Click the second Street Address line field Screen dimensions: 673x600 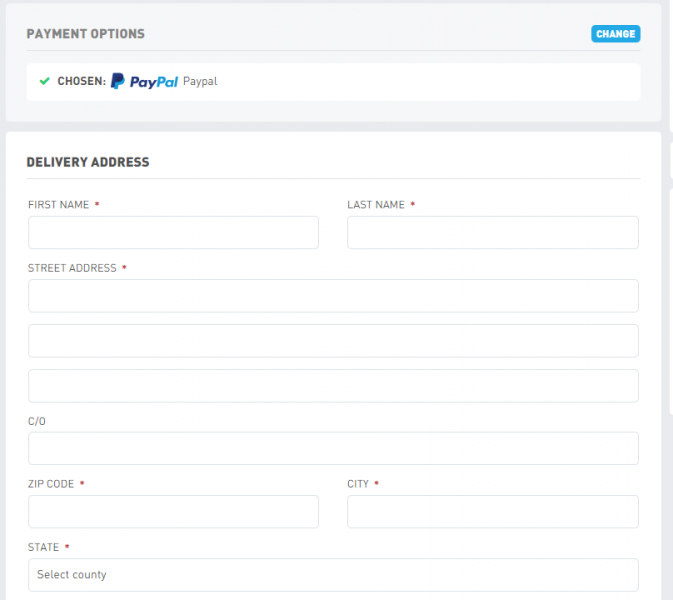pos(333,340)
